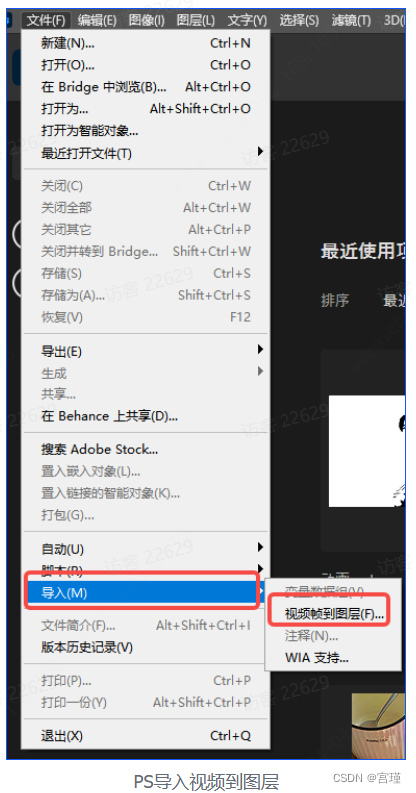Click 在 Bridge 中浏览(B)... entry
The width and height of the screenshot is (416, 793).
(146, 87)
